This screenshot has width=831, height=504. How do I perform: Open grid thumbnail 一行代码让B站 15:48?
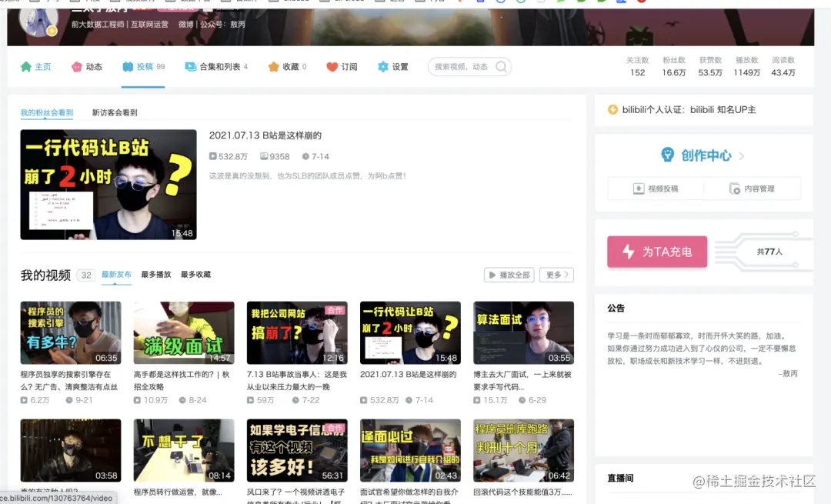tap(410, 333)
